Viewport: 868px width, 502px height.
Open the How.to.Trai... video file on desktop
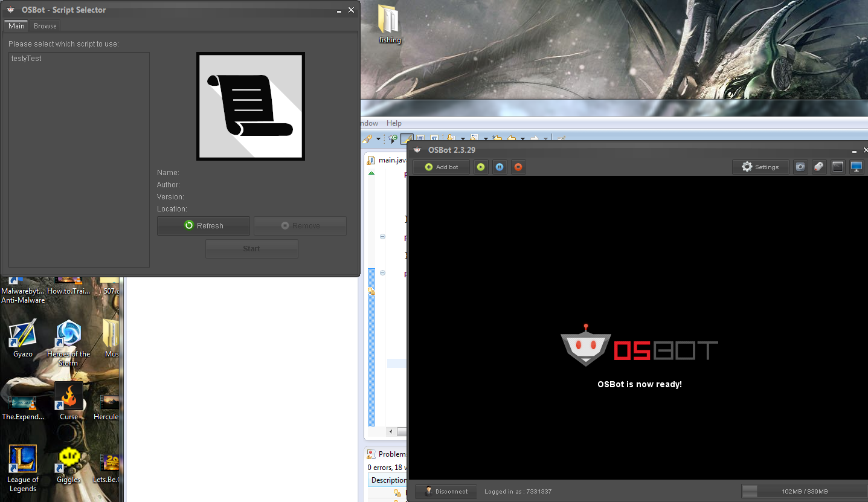pos(68,285)
